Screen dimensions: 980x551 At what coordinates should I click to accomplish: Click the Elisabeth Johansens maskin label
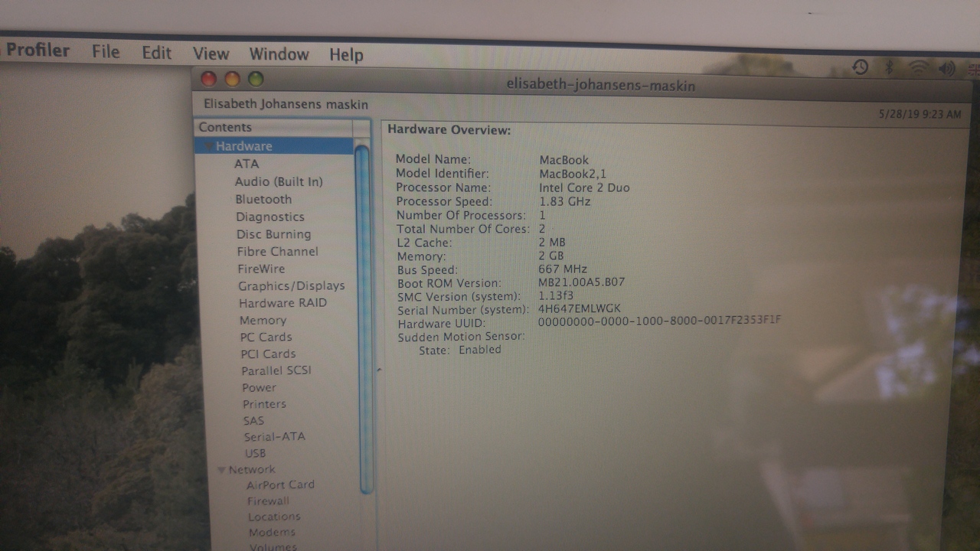point(286,104)
